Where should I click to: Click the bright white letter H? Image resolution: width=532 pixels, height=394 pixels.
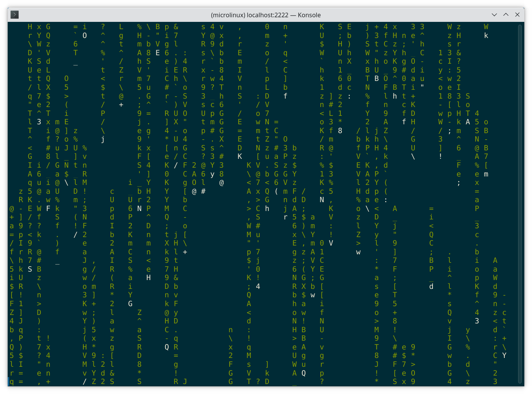pyautogui.click(x=148, y=277)
